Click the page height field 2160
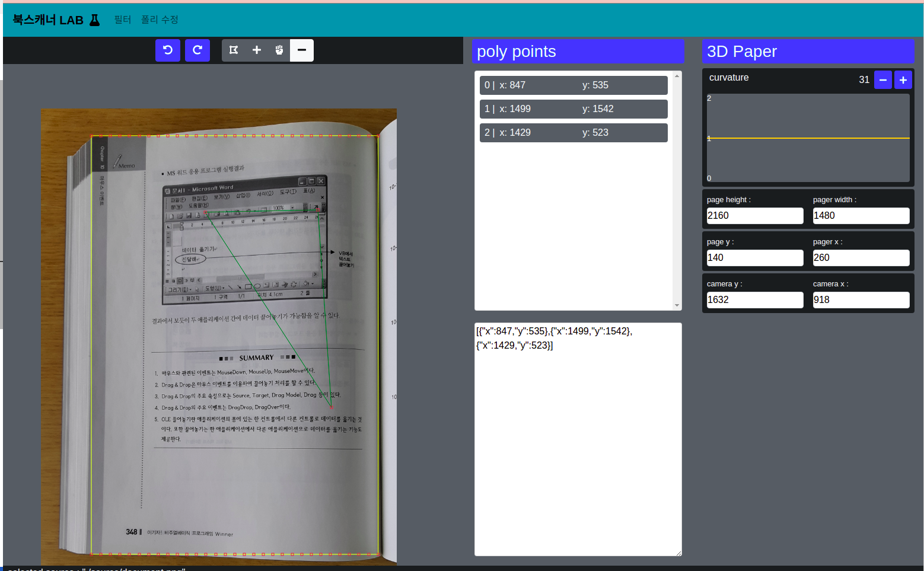 coord(754,216)
